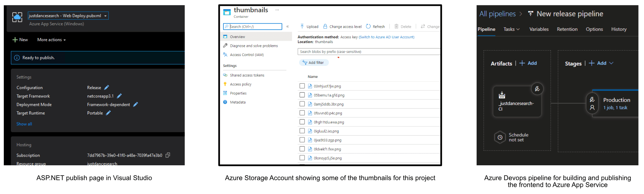Copy the Subscription ID with the copy icon
The width and height of the screenshot is (644, 194).
168,155
